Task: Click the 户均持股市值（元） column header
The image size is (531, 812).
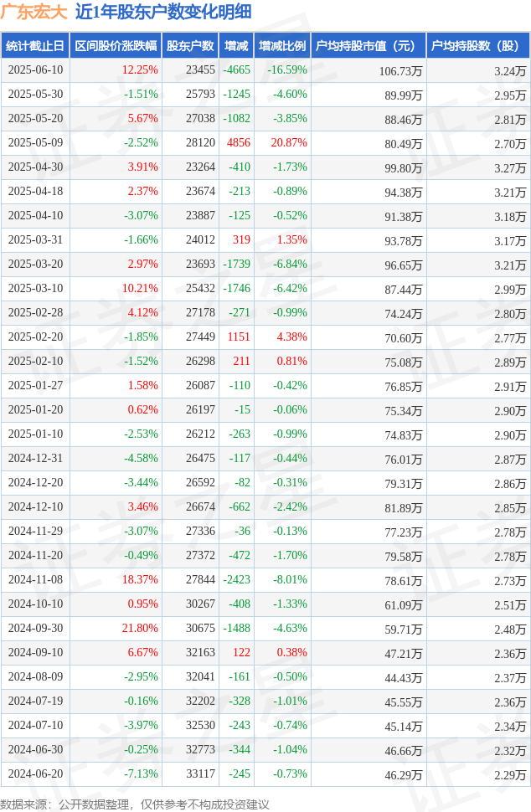Action: point(369,45)
